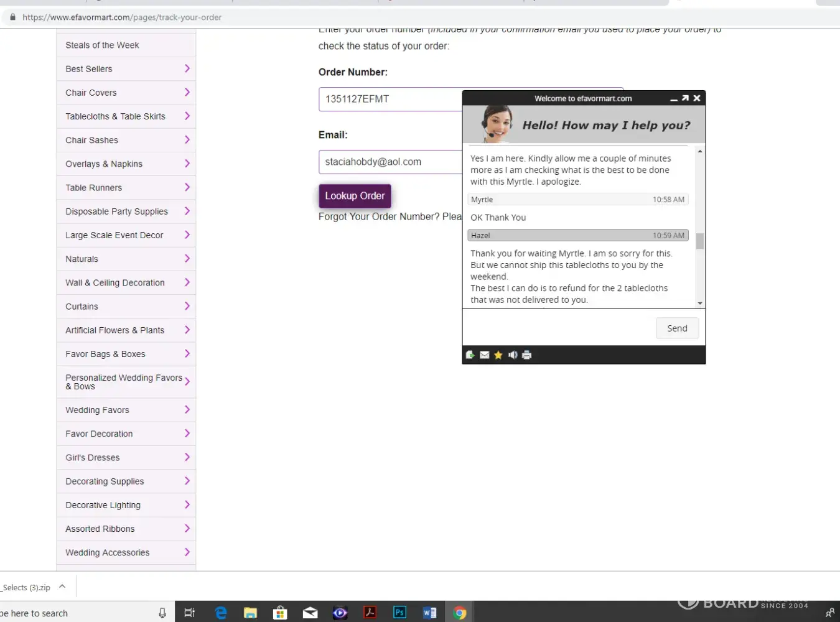Viewport: 840px width, 622px height.
Task: Open Adobe Acrobat from the taskbar
Action: pyautogui.click(x=370, y=613)
